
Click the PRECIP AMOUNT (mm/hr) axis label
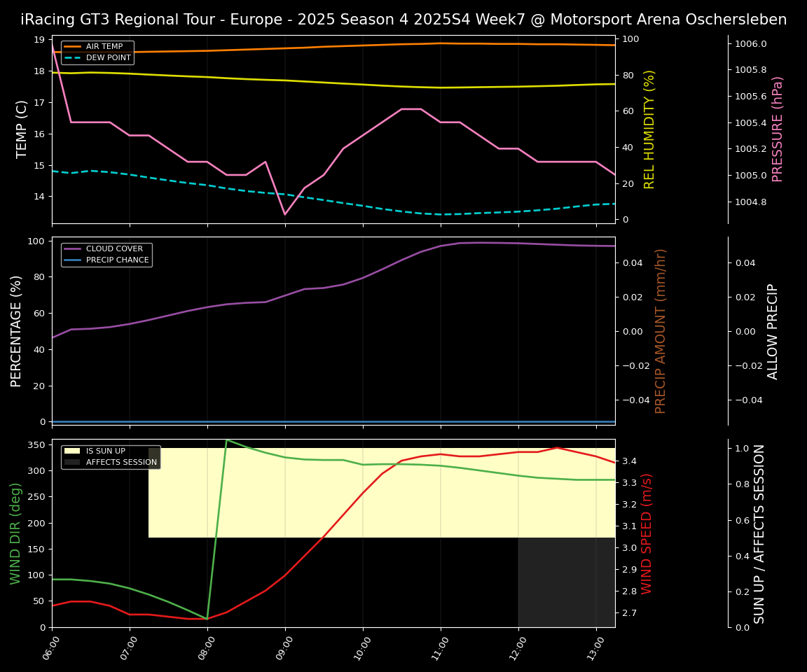[661, 330]
